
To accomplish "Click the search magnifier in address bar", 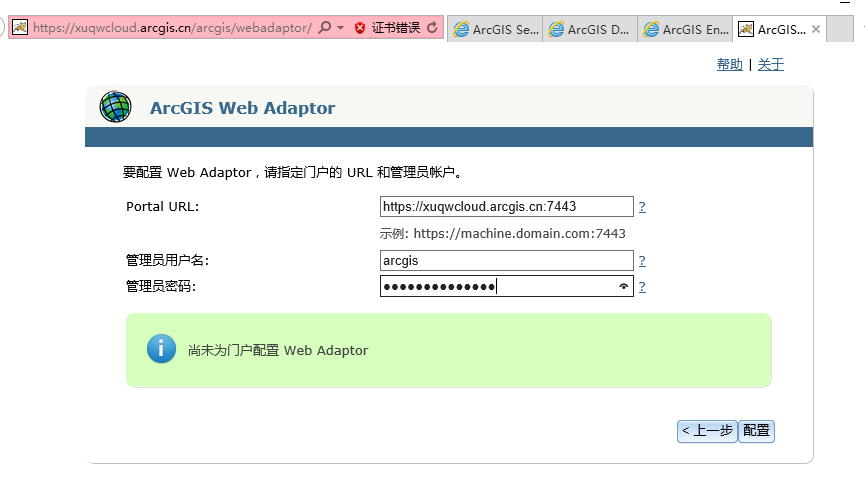I will tap(325, 27).
